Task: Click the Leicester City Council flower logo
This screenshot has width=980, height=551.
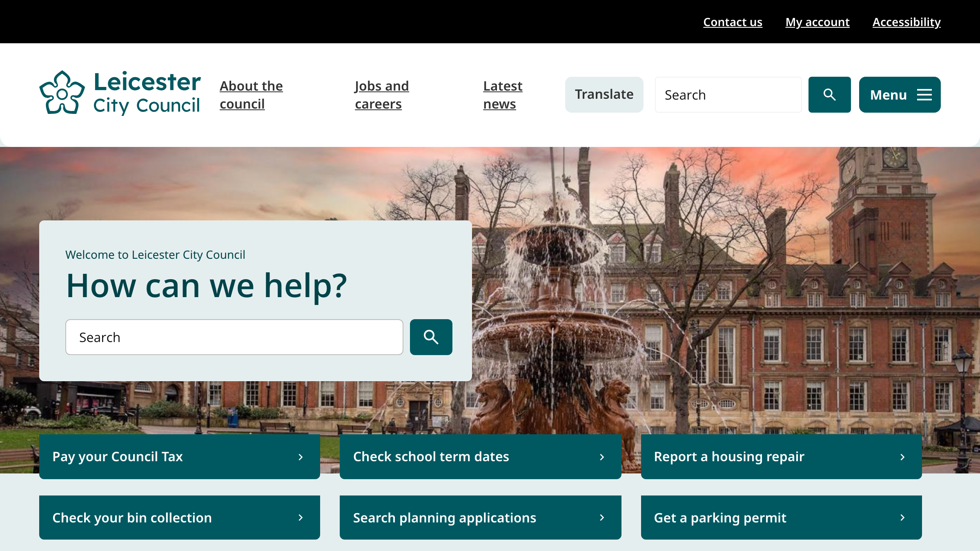Action: (62, 93)
